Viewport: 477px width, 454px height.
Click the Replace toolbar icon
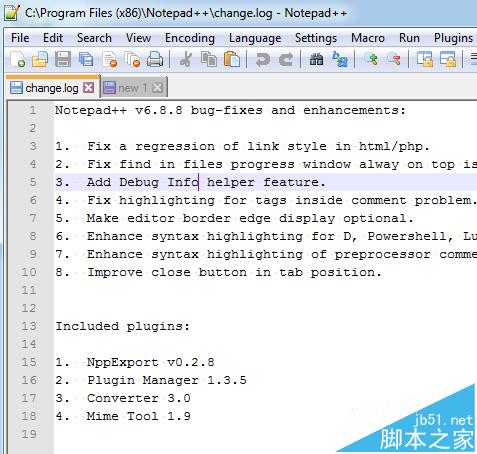[340, 60]
